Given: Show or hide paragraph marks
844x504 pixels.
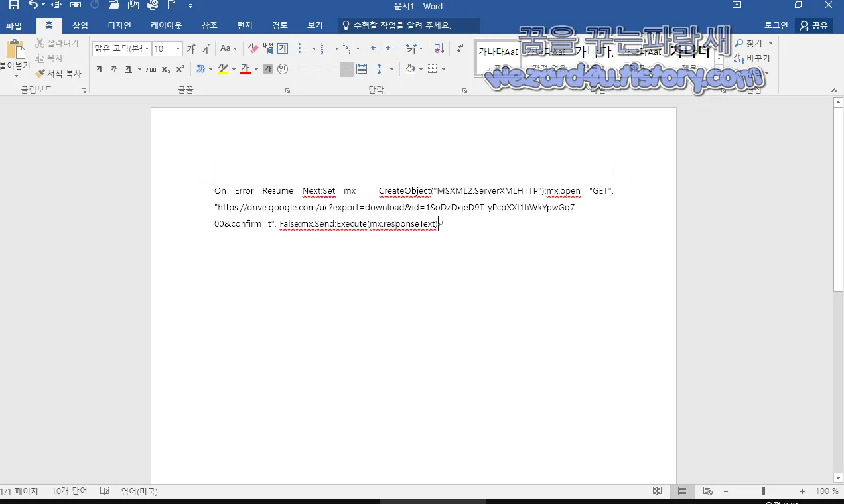Looking at the screenshot, I should click(460, 48).
